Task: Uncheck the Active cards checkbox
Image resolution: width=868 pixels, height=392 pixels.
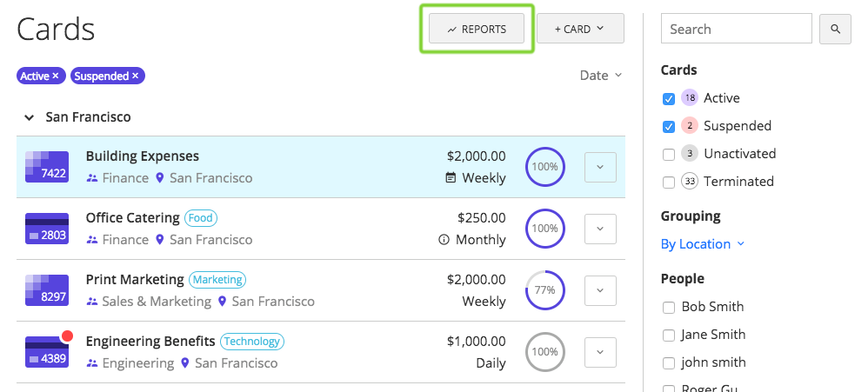Action: [x=669, y=98]
